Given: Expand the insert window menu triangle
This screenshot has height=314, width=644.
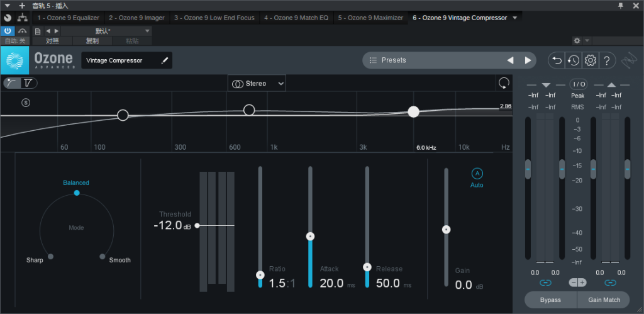Looking at the screenshot, I should pyautogui.click(x=7, y=6).
